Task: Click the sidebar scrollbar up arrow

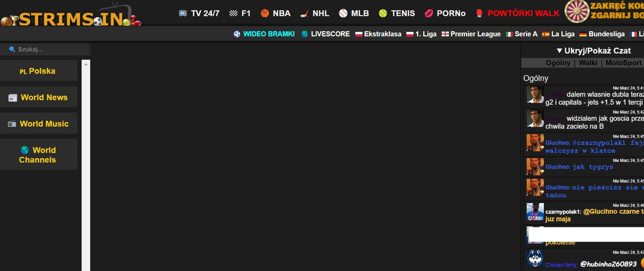Action: tap(86, 64)
